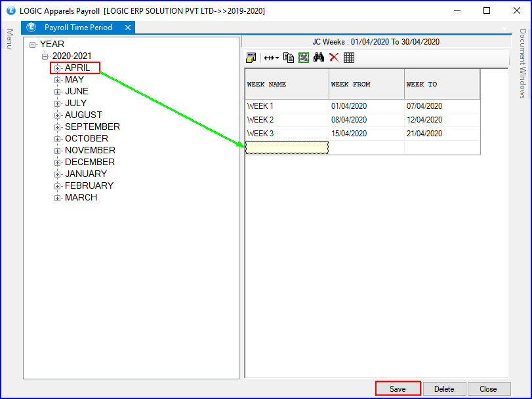Click the 15/04/2020 week from cell

[367, 134]
